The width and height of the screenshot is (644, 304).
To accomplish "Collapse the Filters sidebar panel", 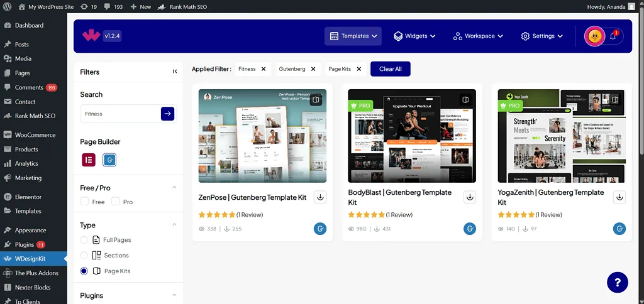I will 175,72.
